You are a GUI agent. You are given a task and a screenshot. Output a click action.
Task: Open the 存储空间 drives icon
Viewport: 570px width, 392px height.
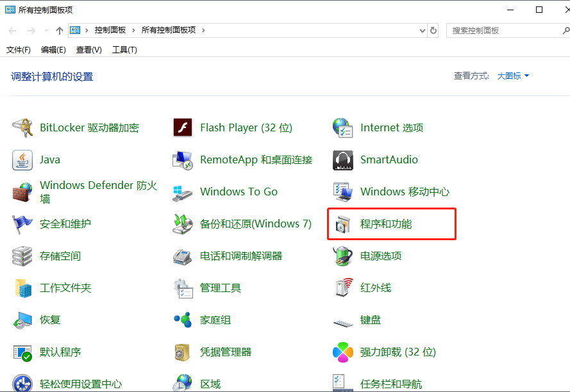pyautogui.click(x=22, y=256)
